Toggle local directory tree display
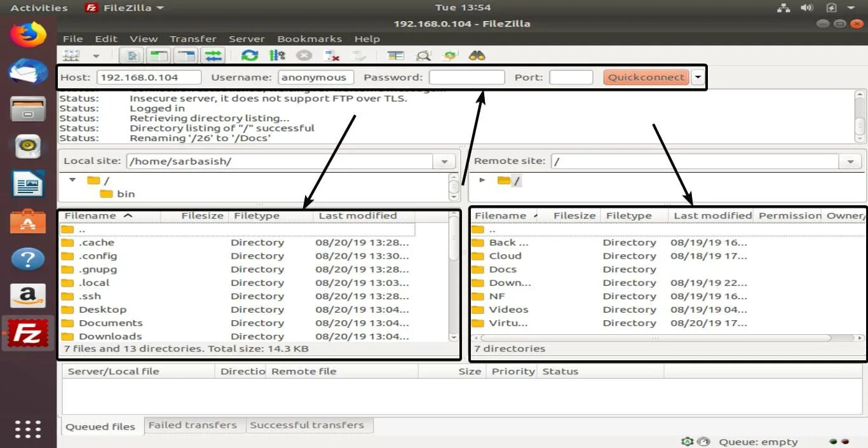 (x=158, y=56)
